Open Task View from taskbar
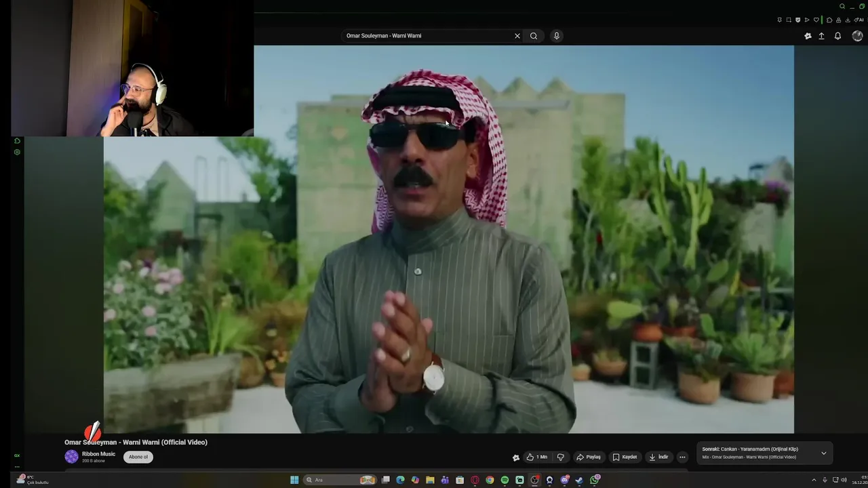Viewport: 868px width, 488px height. pyautogui.click(x=386, y=480)
